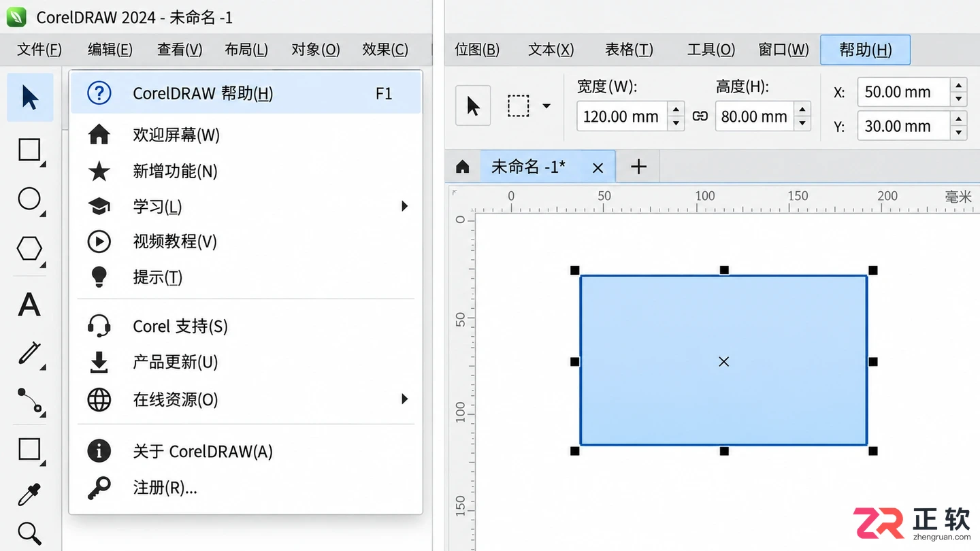Select the Eyedropper tool

pyautogui.click(x=29, y=495)
